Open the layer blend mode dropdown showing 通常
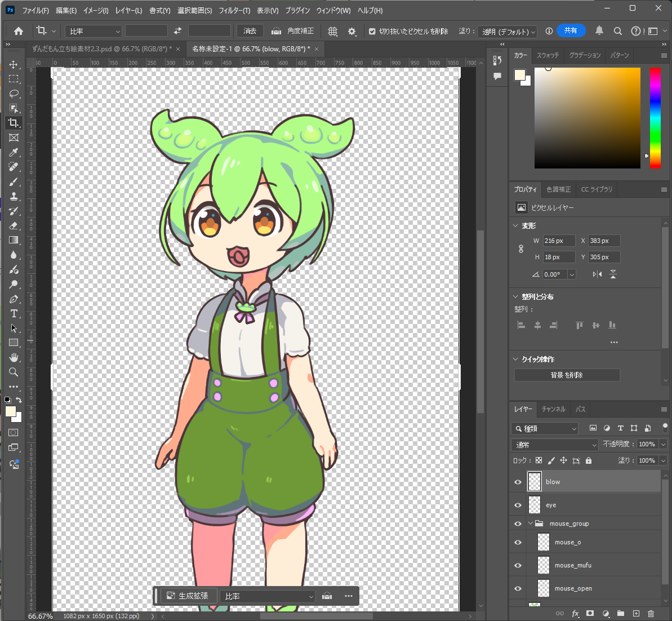The width and height of the screenshot is (672, 621). pos(554,445)
